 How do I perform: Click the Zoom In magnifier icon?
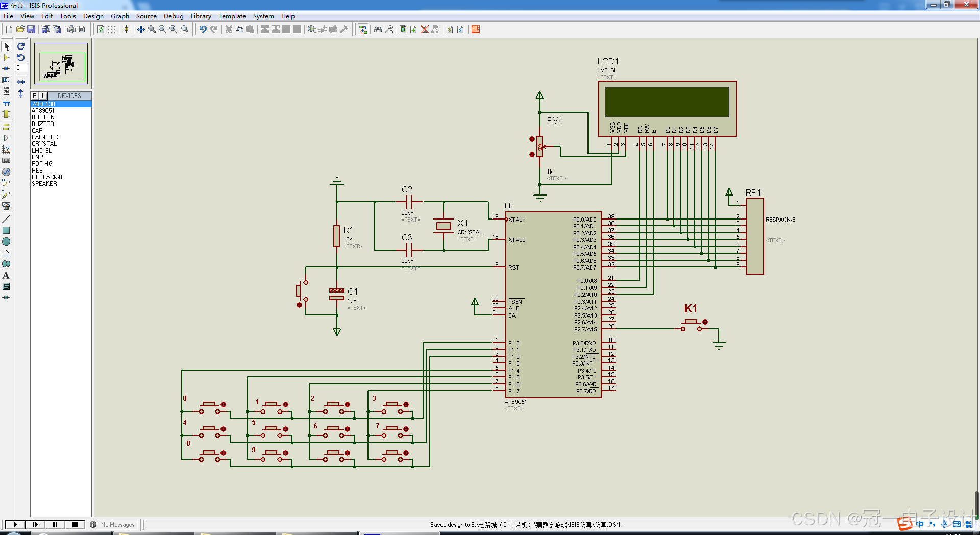coord(152,29)
